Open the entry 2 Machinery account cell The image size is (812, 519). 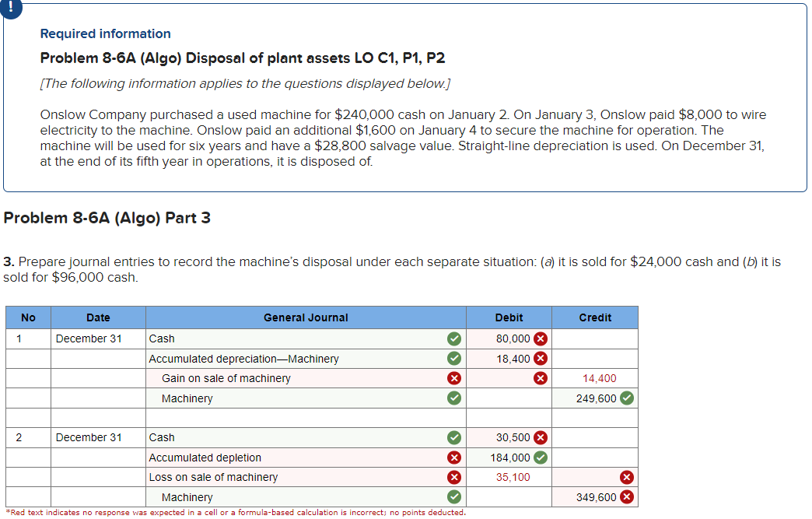[x=306, y=497]
